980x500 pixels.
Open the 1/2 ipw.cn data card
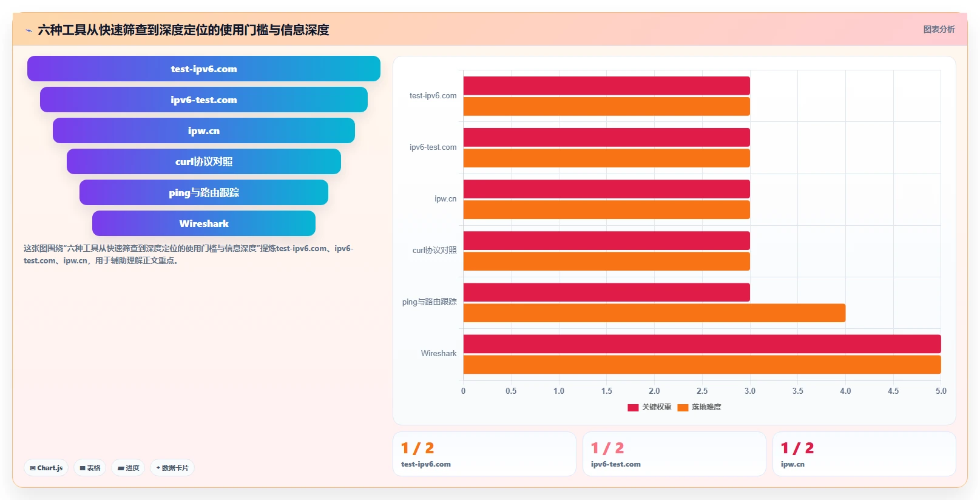click(x=864, y=454)
